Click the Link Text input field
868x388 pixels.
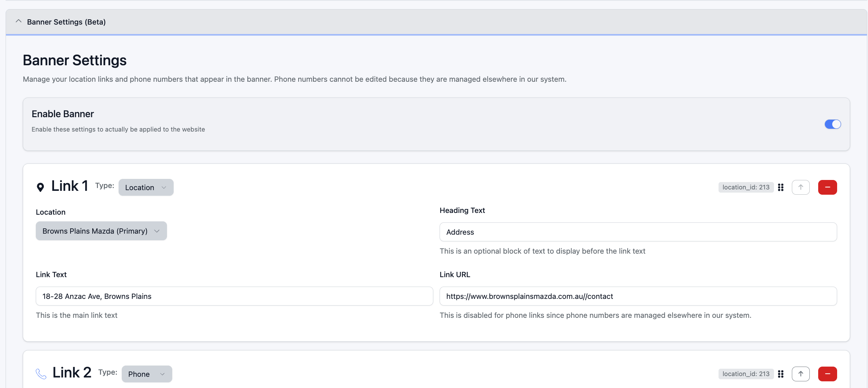coord(234,296)
